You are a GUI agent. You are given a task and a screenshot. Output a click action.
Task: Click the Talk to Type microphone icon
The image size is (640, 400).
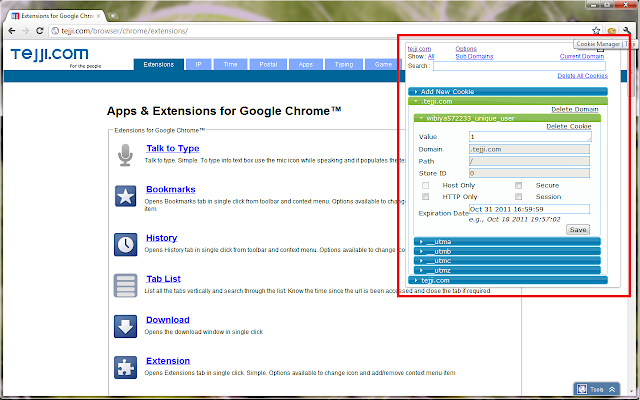point(125,155)
